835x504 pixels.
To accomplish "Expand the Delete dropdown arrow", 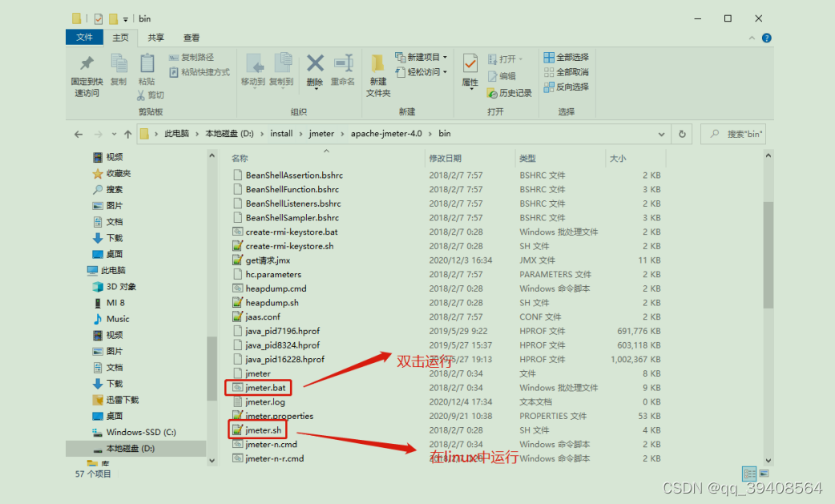I will tap(316, 90).
